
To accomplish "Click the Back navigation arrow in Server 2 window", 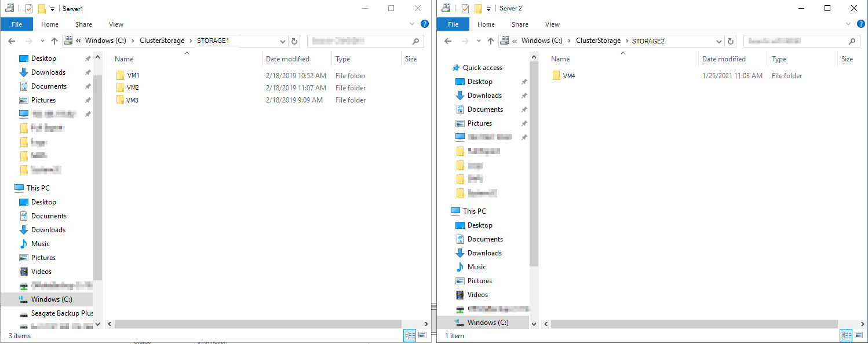I will pos(448,41).
